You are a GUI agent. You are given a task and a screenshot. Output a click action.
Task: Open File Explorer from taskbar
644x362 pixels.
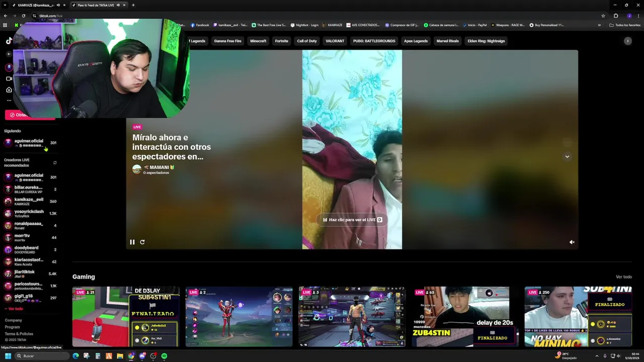click(120, 356)
